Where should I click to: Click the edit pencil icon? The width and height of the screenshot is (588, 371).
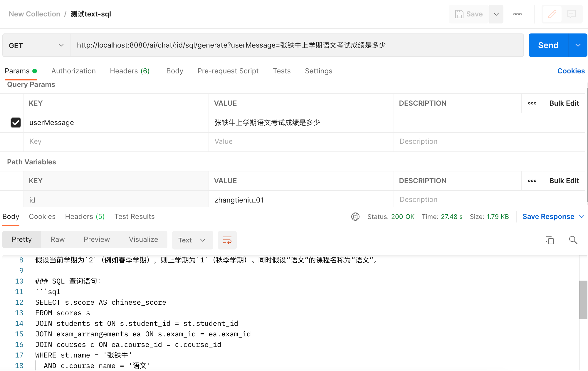(x=552, y=14)
